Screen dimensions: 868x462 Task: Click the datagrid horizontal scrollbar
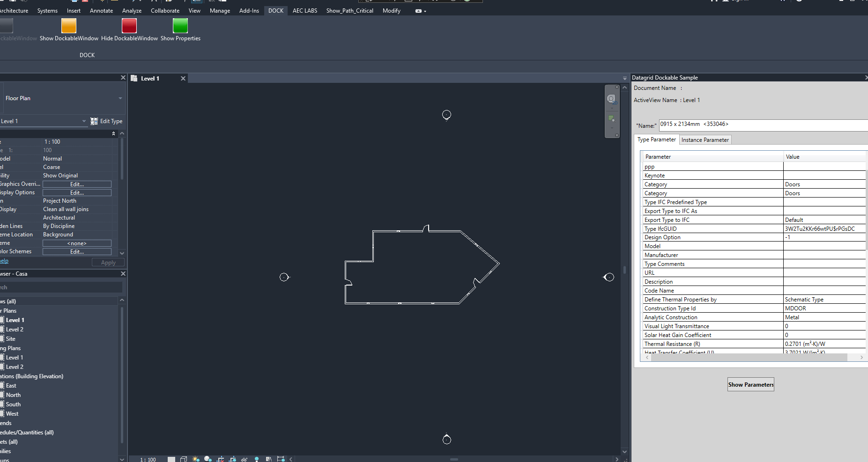(x=749, y=358)
